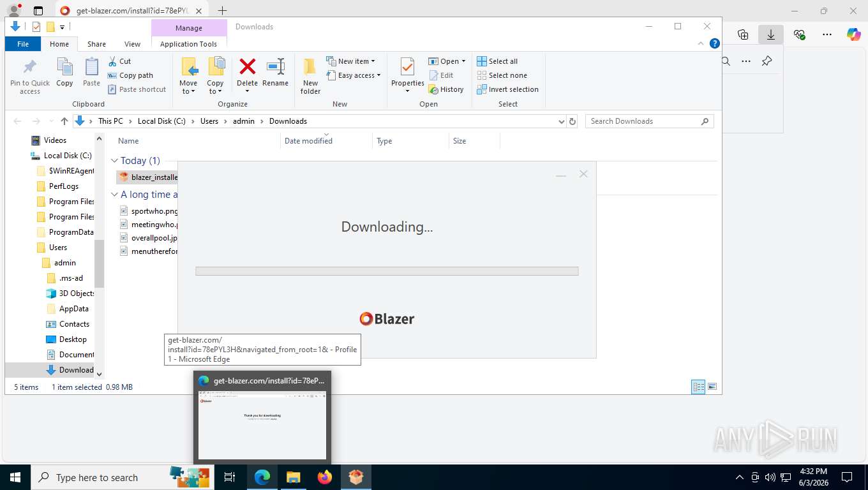This screenshot has width=868, height=490.
Task: Select the blazer_installer file
Action: pyautogui.click(x=148, y=177)
